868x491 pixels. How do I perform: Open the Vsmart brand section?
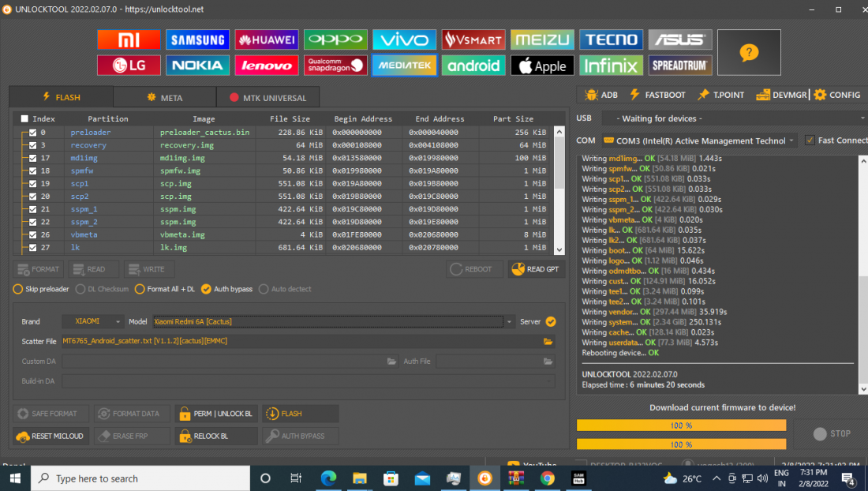tap(473, 39)
